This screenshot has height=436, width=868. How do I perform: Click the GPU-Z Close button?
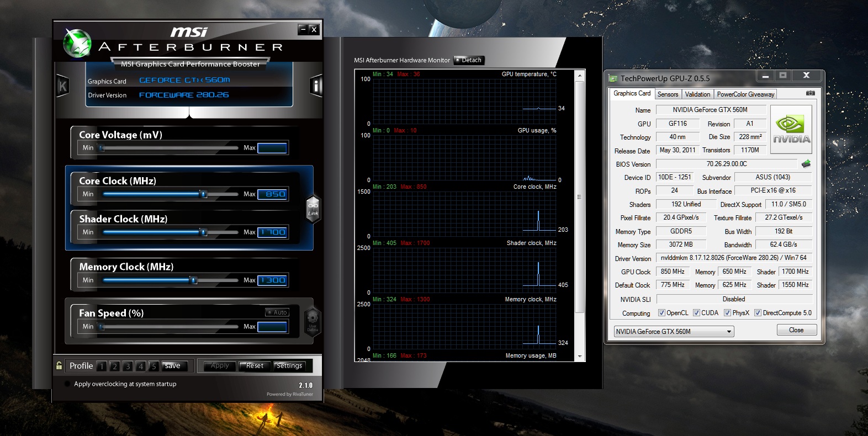coord(796,330)
